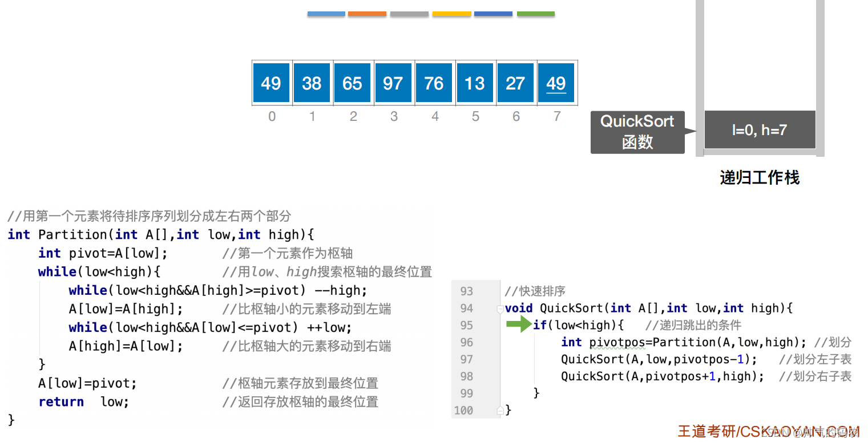The height and width of the screenshot is (443, 868).
Task: Click gutter line number 93
Action: click(467, 291)
